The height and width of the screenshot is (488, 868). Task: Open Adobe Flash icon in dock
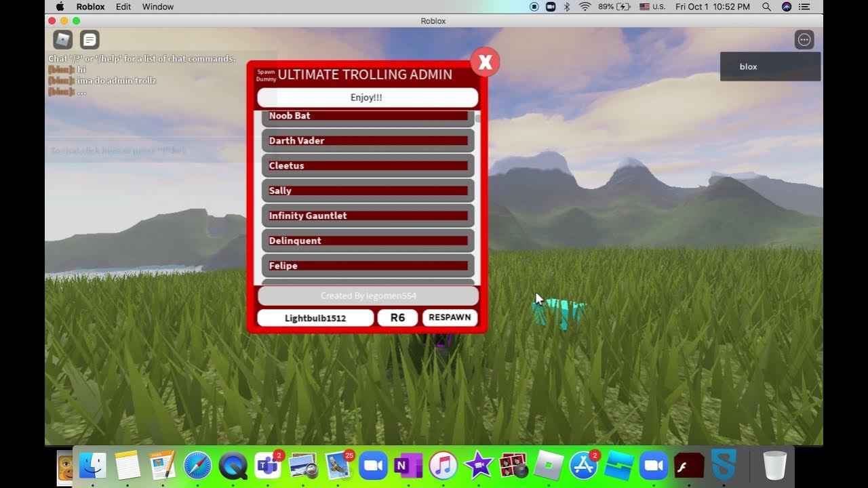point(688,466)
